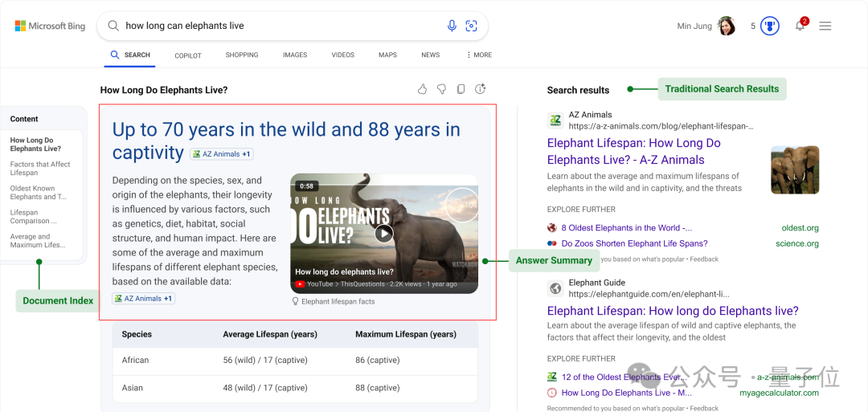
Task: Click the elephantguide.com URL
Action: pyautogui.click(x=649, y=294)
